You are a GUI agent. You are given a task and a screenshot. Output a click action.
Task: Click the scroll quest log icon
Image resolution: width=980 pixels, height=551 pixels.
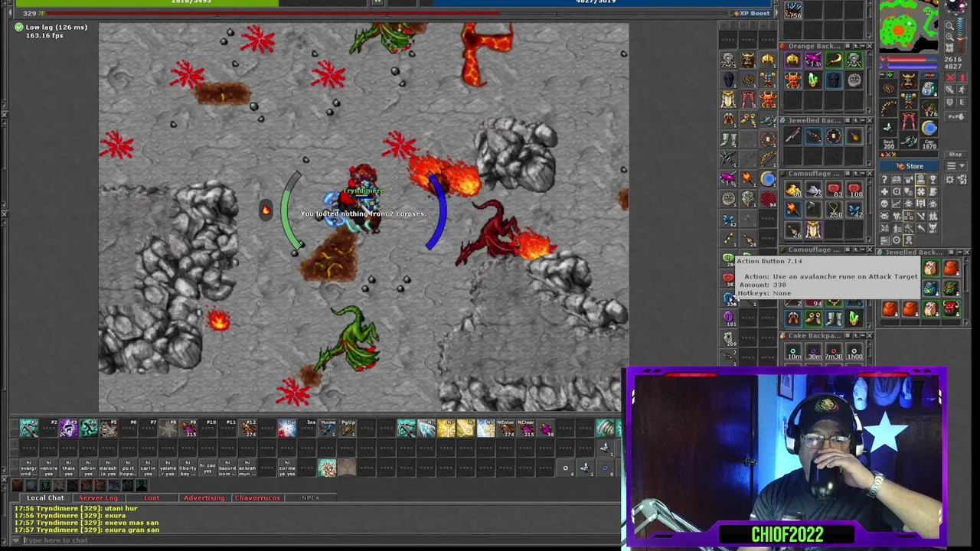tap(933, 191)
